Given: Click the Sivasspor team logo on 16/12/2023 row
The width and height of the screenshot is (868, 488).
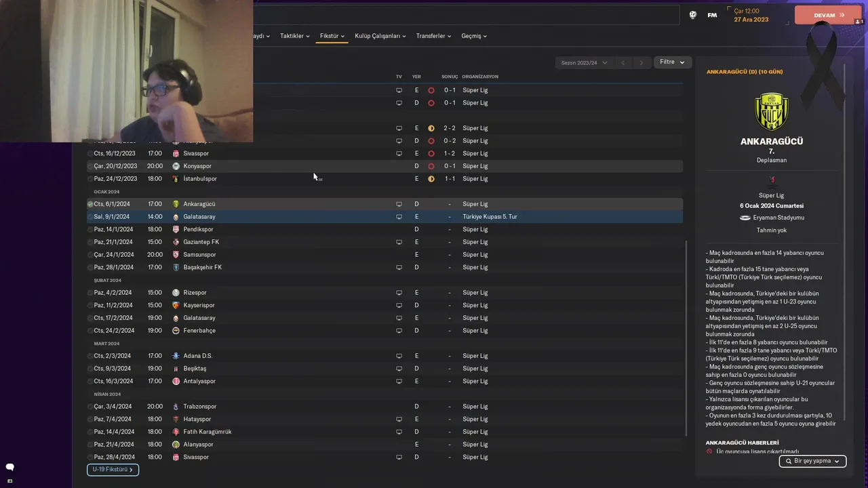Looking at the screenshot, I should 176,153.
